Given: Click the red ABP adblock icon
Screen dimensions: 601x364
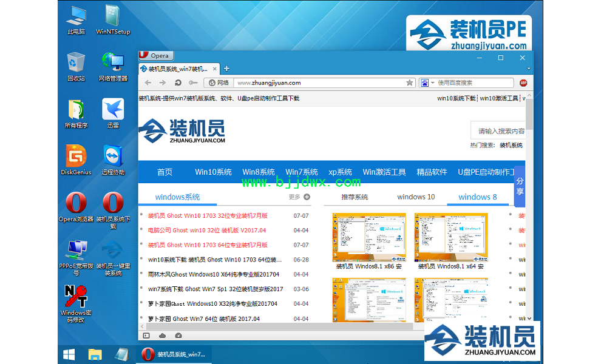Looking at the screenshot, I should [523, 83].
